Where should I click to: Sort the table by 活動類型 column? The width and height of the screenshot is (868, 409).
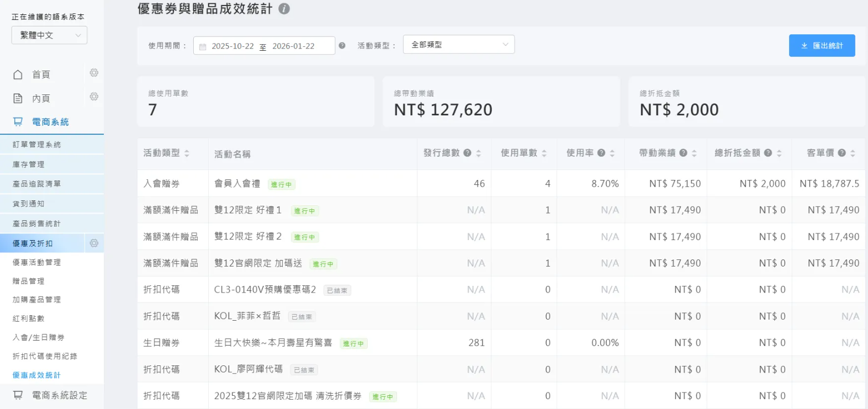[x=187, y=153]
